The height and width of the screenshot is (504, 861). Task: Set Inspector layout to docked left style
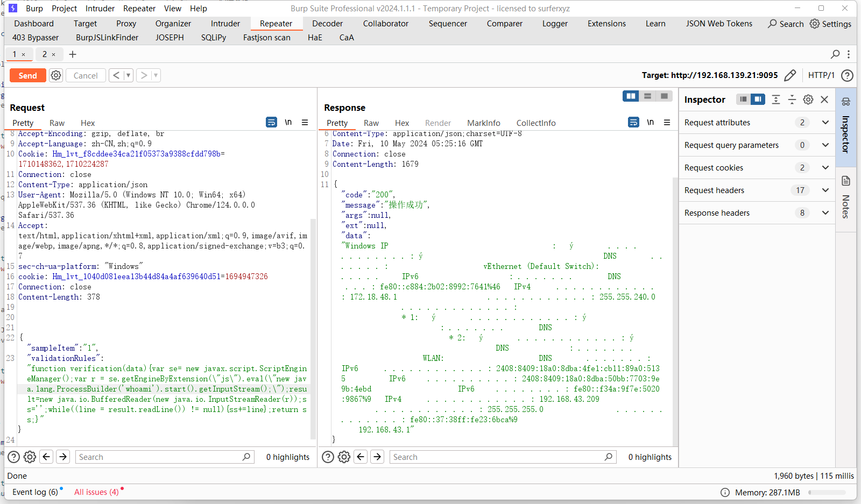(743, 99)
